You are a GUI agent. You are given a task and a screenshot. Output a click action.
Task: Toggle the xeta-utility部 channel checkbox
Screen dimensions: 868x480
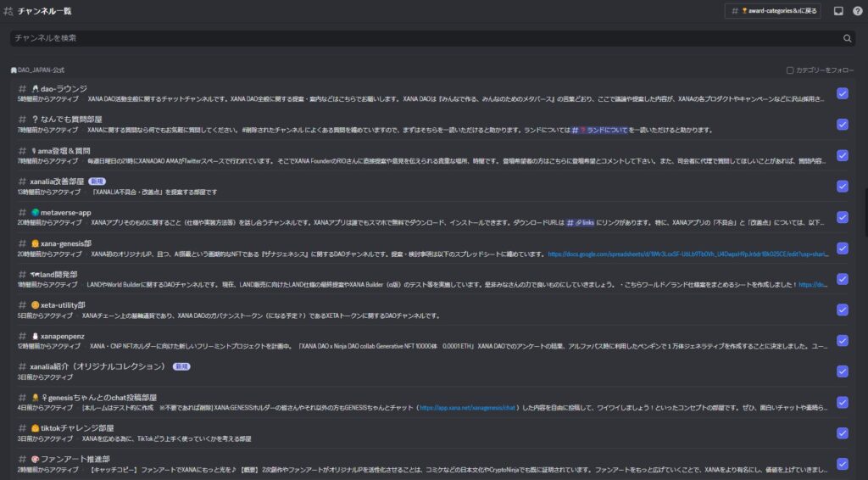[842, 310]
